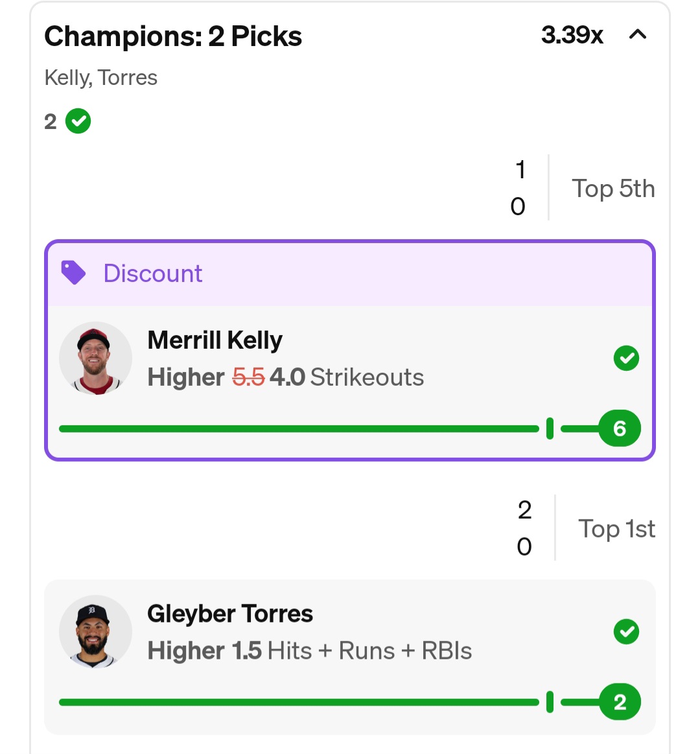Click the purple Discount tag icon
Image resolution: width=700 pixels, height=754 pixels.
[x=73, y=273]
